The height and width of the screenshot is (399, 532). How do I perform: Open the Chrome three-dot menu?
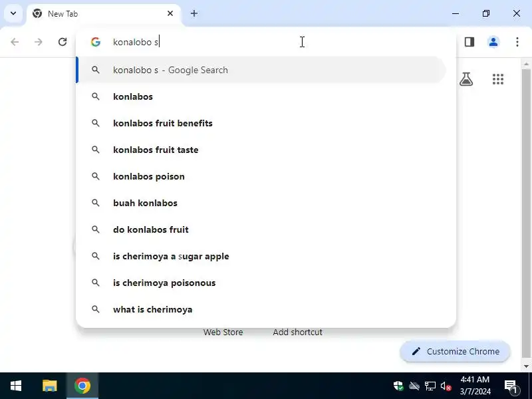[x=517, y=42]
